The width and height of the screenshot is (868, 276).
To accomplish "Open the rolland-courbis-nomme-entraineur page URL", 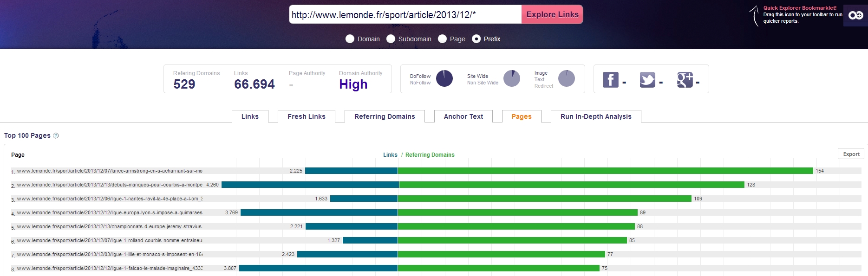I will click(x=110, y=240).
